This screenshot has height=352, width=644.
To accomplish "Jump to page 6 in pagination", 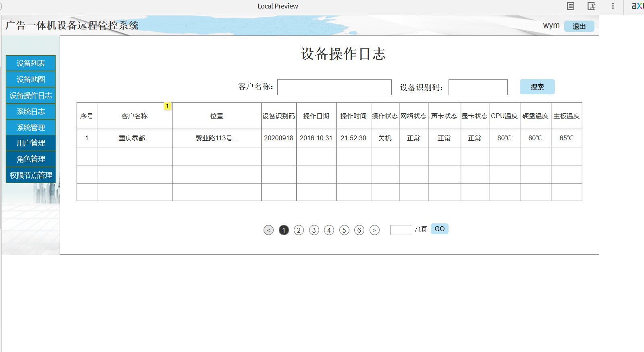I will point(359,230).
